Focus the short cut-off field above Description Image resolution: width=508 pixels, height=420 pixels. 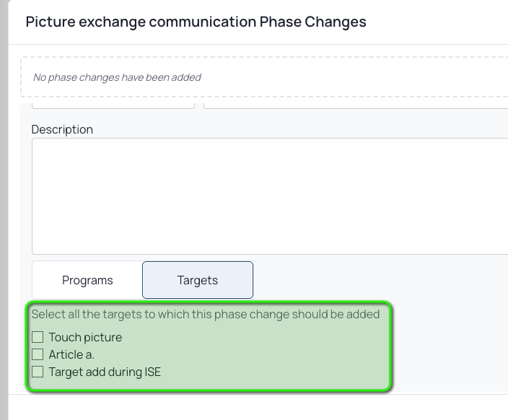[x=113, y=105]
